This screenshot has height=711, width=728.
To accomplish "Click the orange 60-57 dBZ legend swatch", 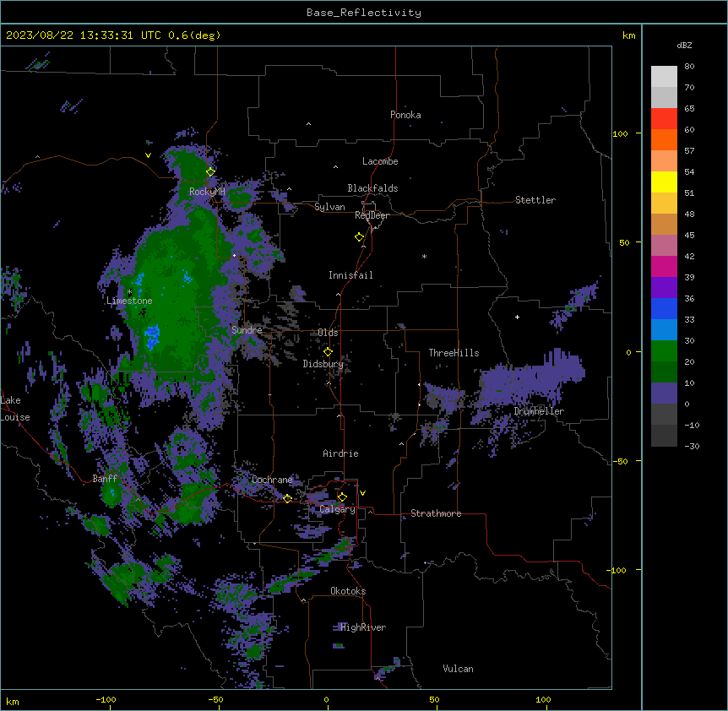I will click(664, 139).
